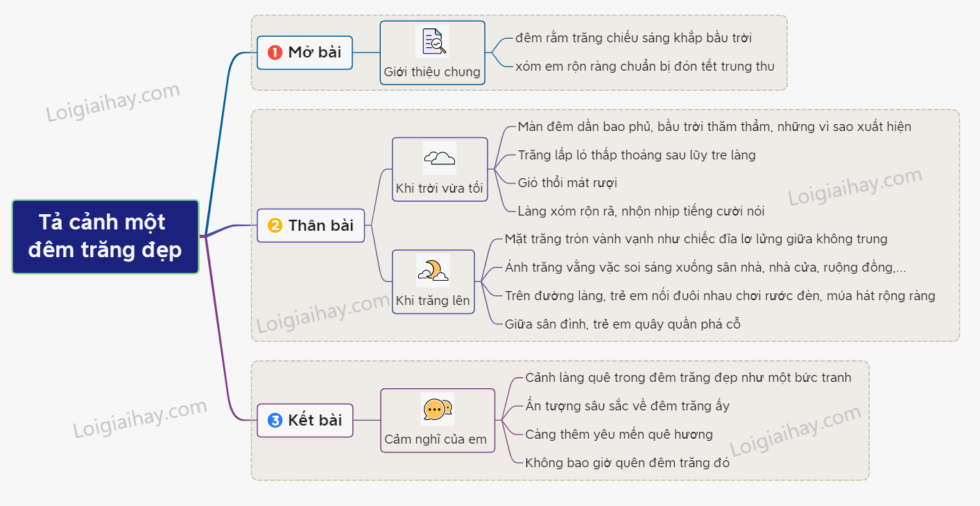Click the red number 1 badge

click(275, 53)
